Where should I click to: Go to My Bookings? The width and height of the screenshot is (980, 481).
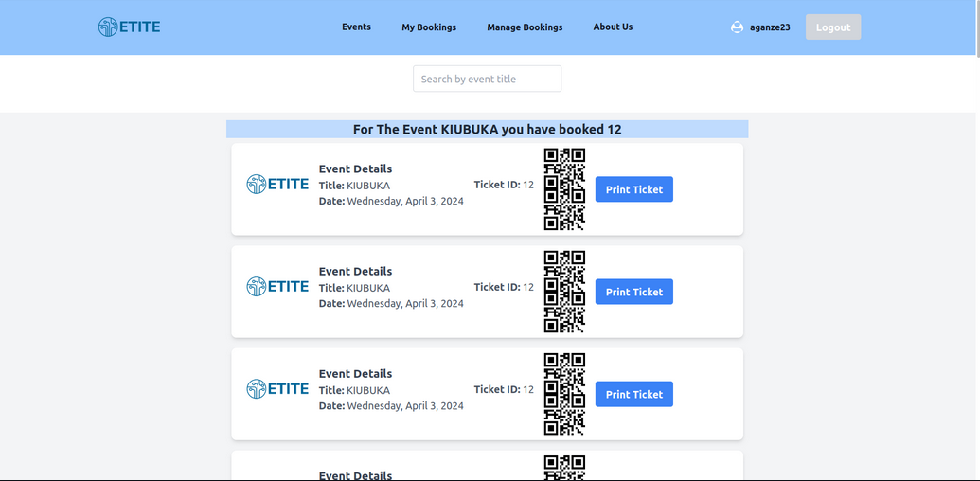[x=429, y=27]
